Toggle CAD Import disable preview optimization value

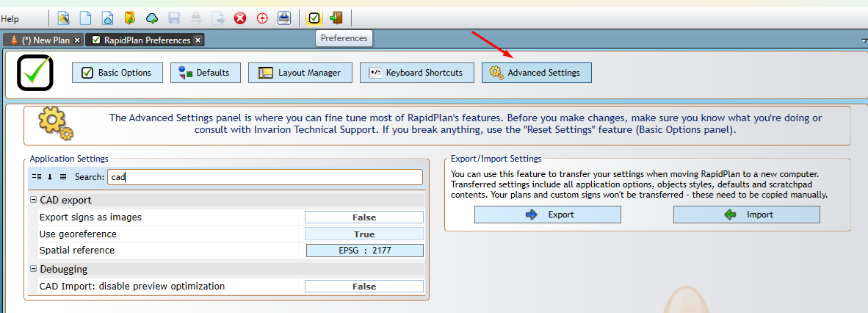(x=364, y=287)
